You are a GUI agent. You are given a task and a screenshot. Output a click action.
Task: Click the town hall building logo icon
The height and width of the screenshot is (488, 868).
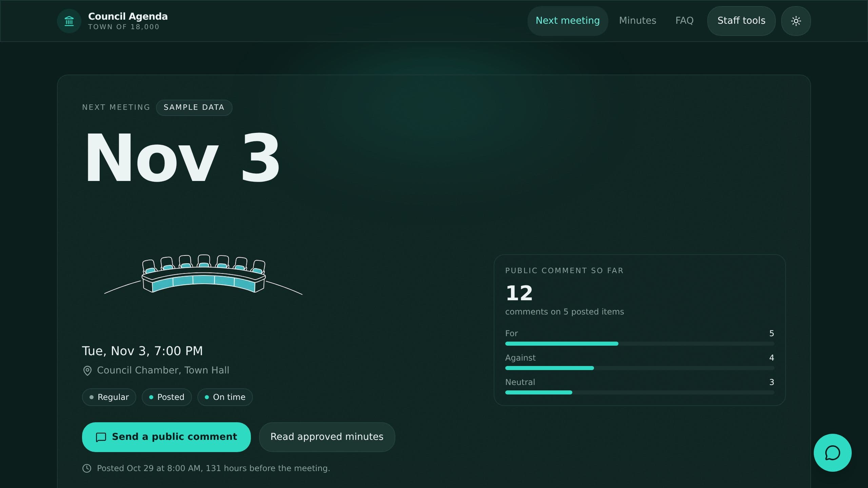(69, 21)
